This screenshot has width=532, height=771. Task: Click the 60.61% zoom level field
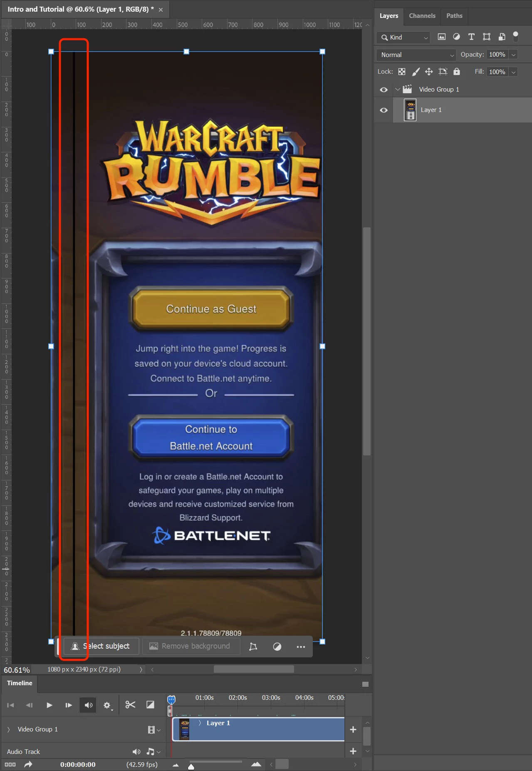point(17,670)
